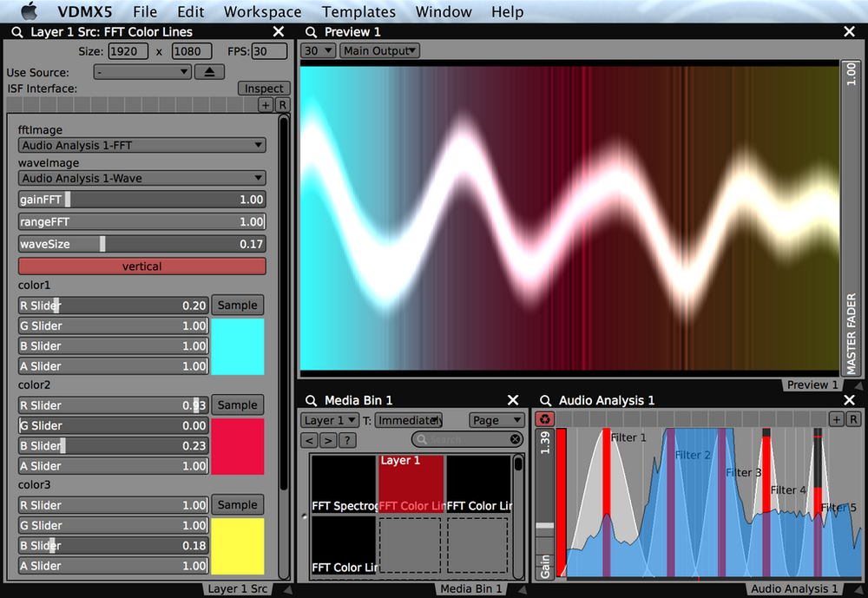Click the width size field 1920
The width and height of the screenshot is (868, 598).
[128, 51]
